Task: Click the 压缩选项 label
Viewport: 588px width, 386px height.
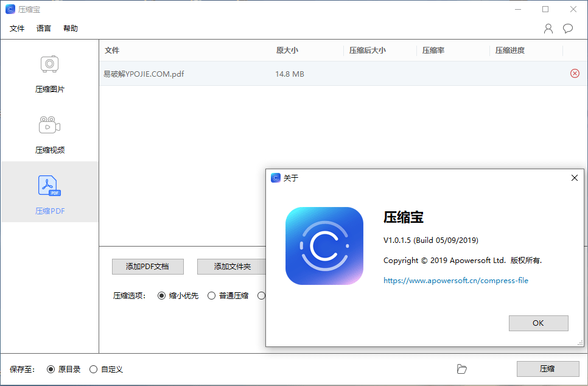Action: click(130, 296)
